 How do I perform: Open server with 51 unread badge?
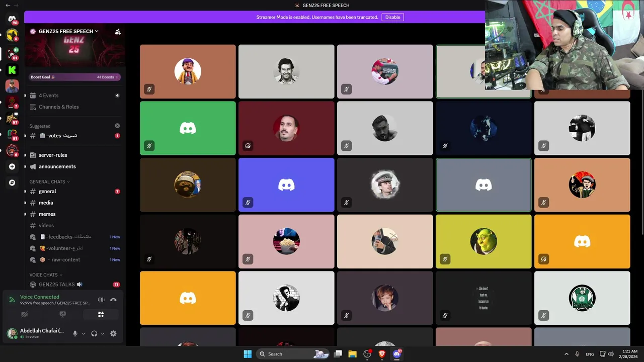pos(12,134)
